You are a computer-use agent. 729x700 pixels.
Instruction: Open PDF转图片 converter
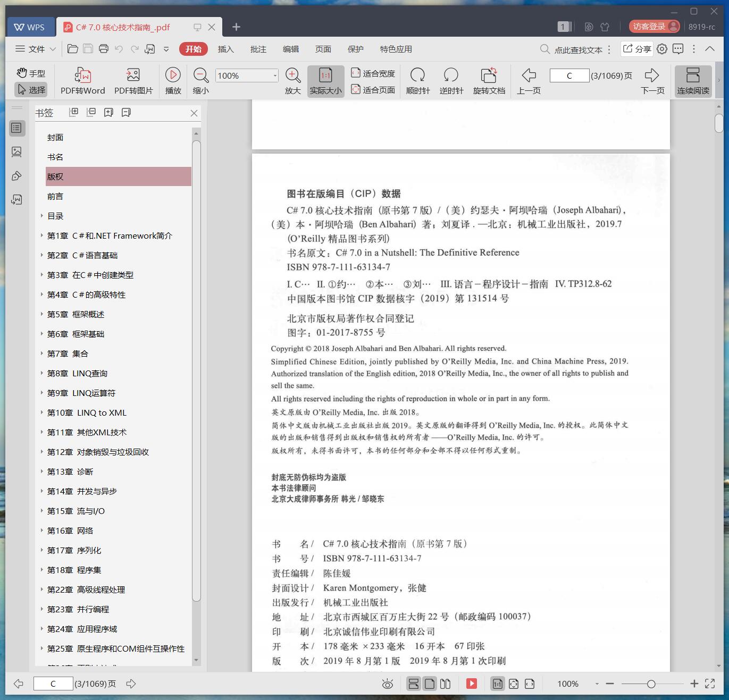tap(133, 81)
